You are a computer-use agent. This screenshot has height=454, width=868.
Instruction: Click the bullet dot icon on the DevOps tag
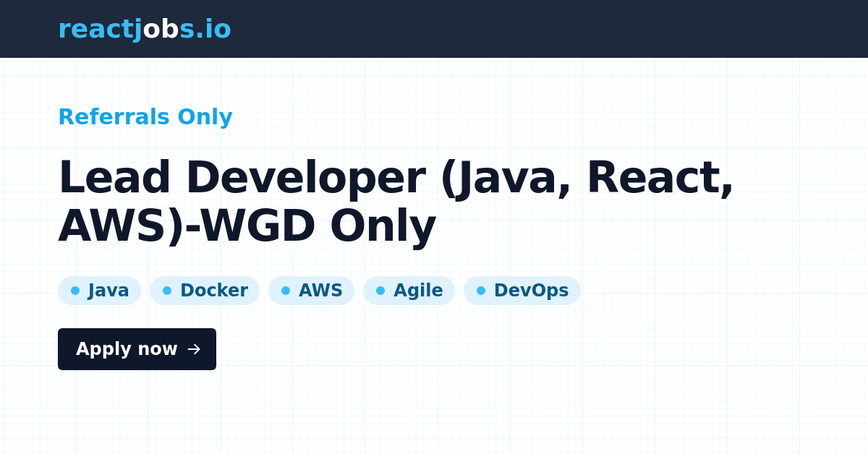click(480, 290)
